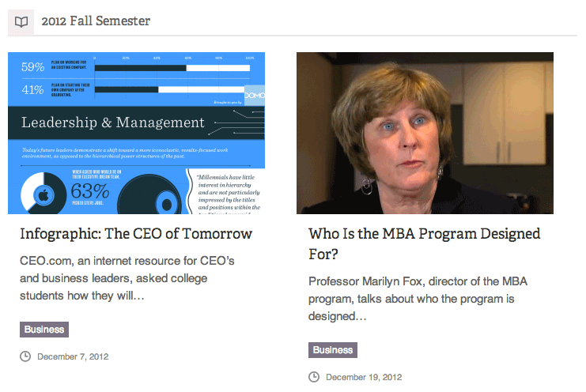Click the dark circular disc graphic in infographic
Viewport: 586px width, 392px height.
pos(149,195)
